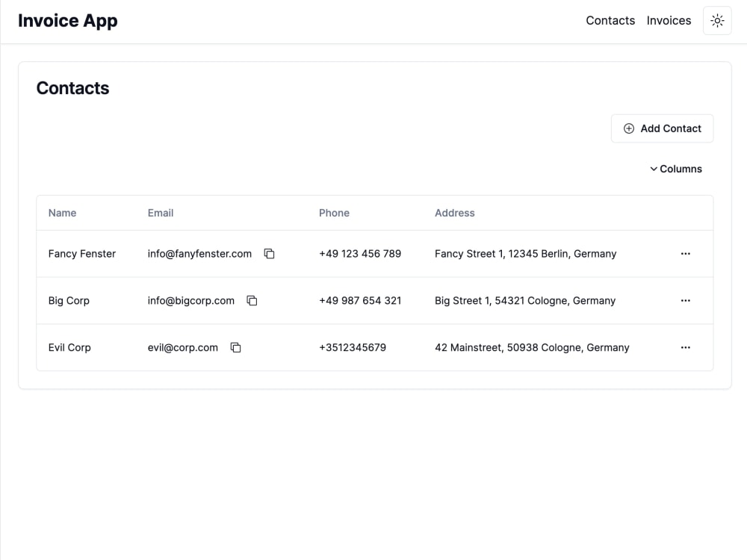Open the Invoice App home link

(67, 20)
